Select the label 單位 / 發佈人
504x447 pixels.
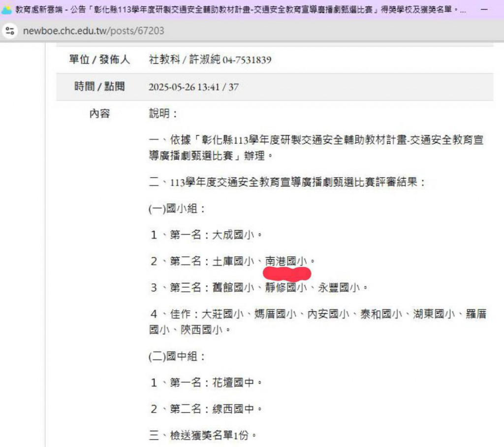tap(99, 60)
